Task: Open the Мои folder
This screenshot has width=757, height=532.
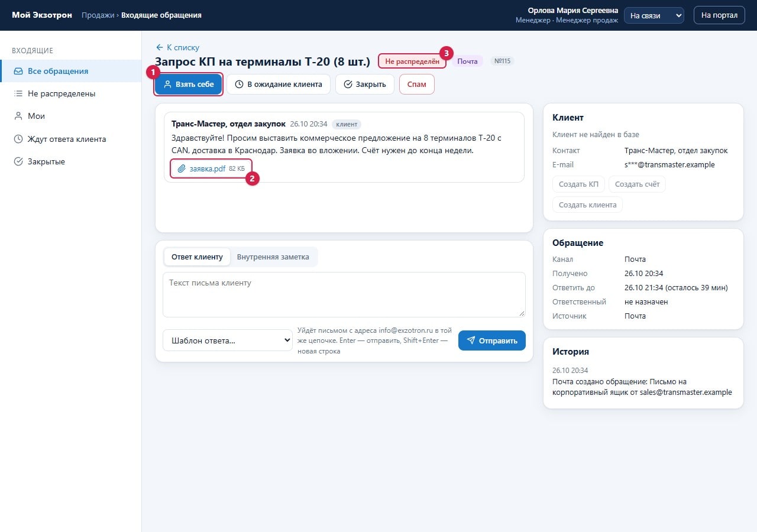Action: (71, 116)
